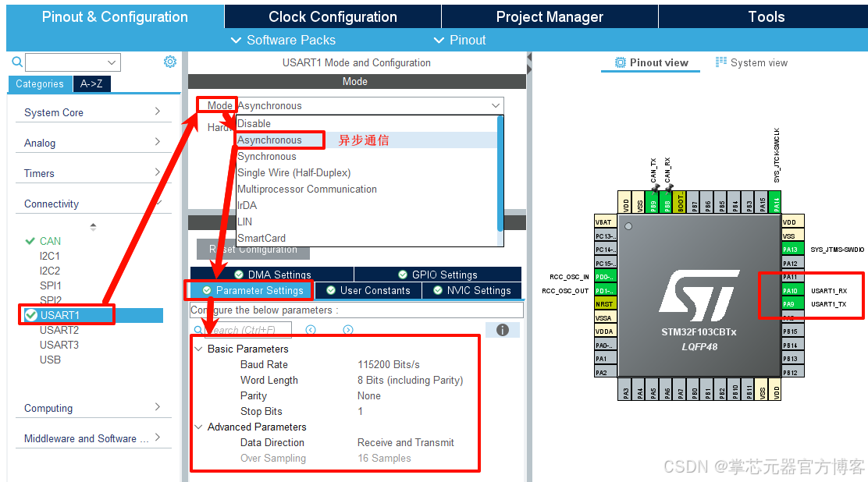Click the next search result arrow icon

click(x=348, y=330)
